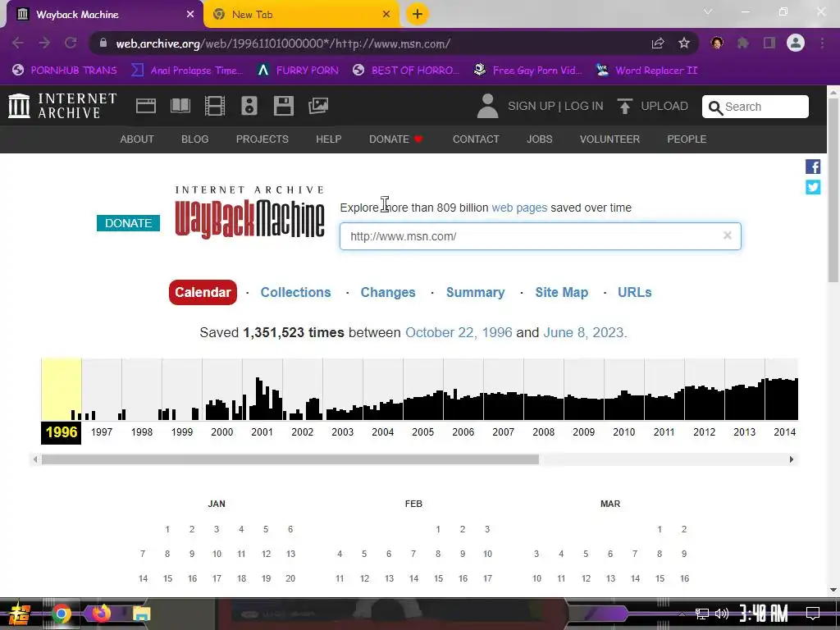Image resolution: width=840 pixels, height=630 pixels.
Task: Open the Software floppy disk icon
Action: click(283, 106)
